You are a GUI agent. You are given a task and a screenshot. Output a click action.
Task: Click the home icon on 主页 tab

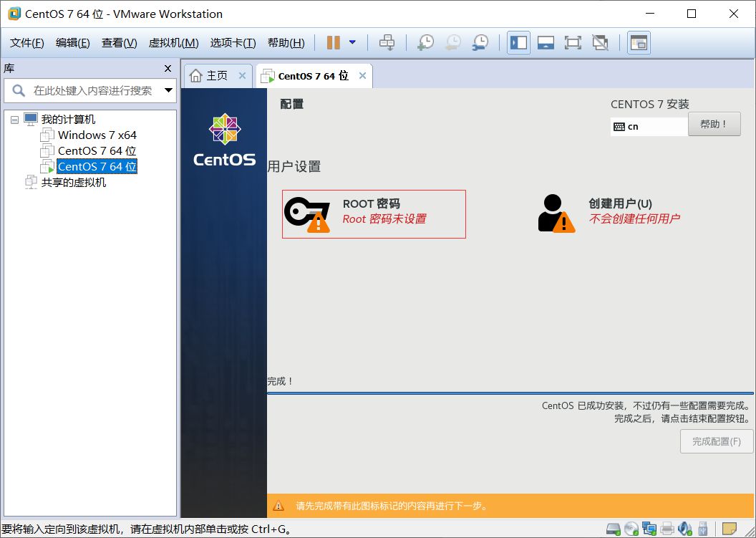[195, 76]
